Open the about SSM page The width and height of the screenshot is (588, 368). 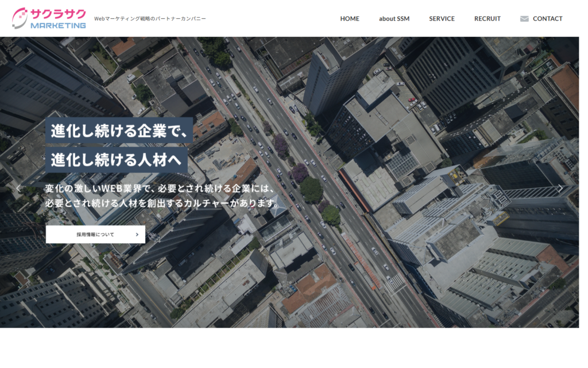(394, 19)
